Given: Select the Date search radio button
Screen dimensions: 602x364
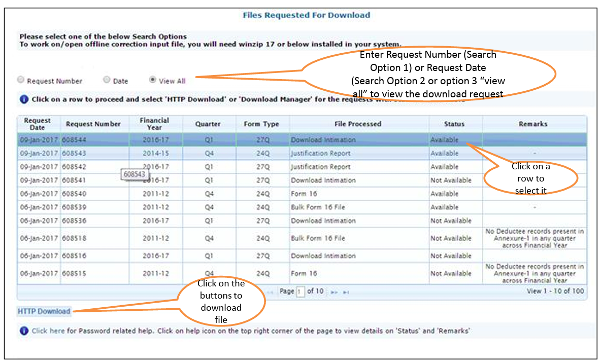Looking at the screenshot, I should tap(107, 80).
